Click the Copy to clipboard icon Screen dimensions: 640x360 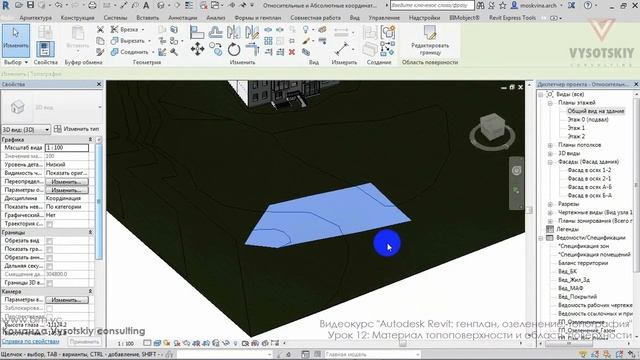pos(100,40)
